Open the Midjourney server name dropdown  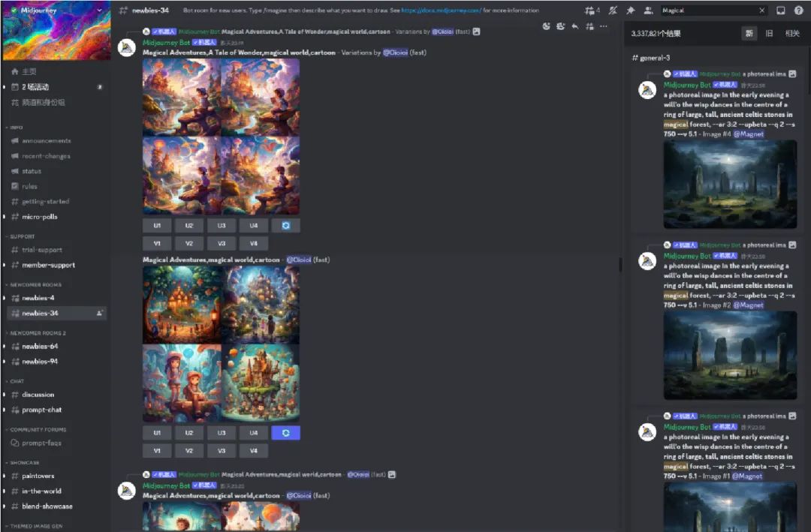pos(99,11)
